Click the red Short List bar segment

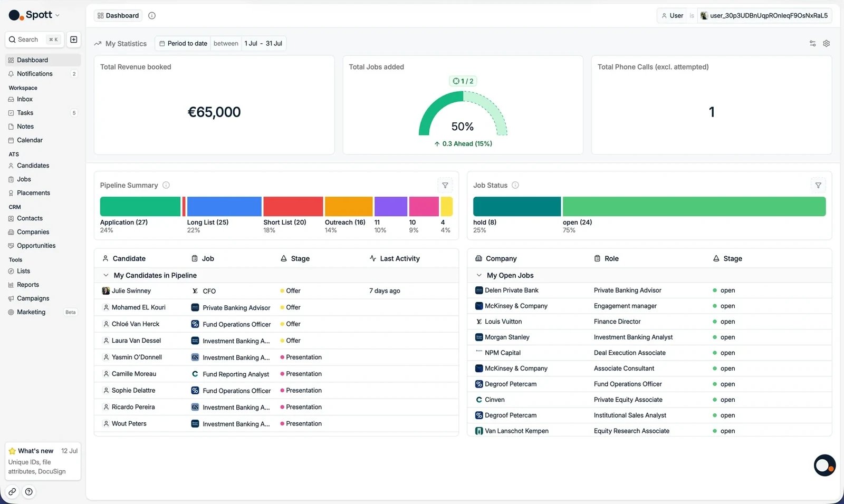[293, 207]
